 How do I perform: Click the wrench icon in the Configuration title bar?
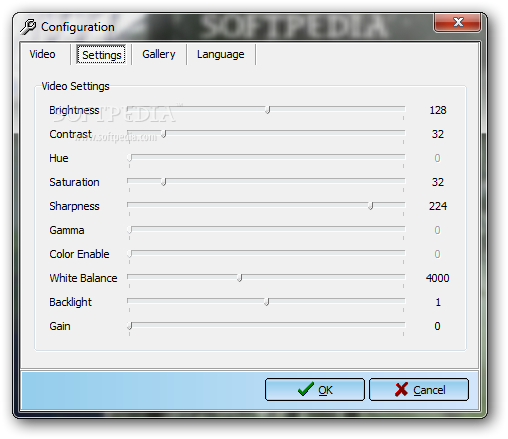pyautogui.click(x=28, y=27)
